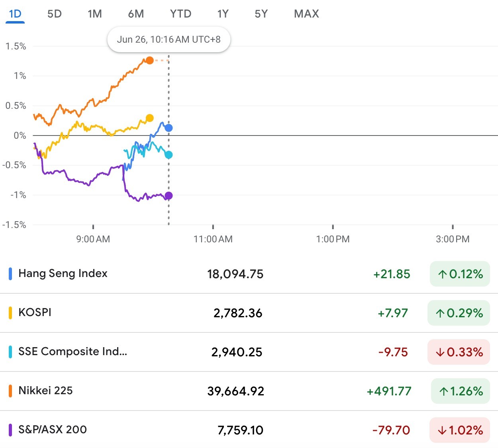Click the SSE Composite 0.33% loss badge
The height and width of the screenshot is (448, 498).
pos(459,352)
